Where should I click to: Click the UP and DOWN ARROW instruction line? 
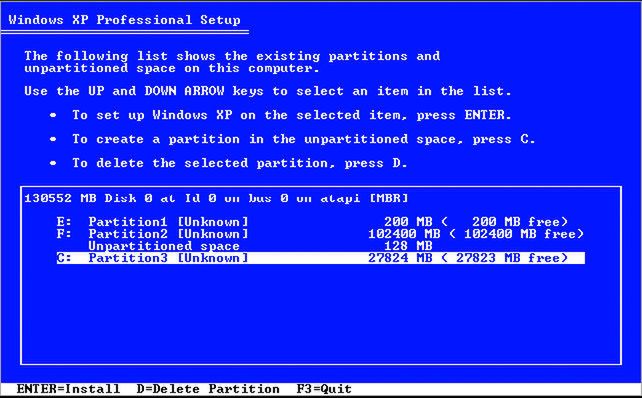click(x=268, y=91)
